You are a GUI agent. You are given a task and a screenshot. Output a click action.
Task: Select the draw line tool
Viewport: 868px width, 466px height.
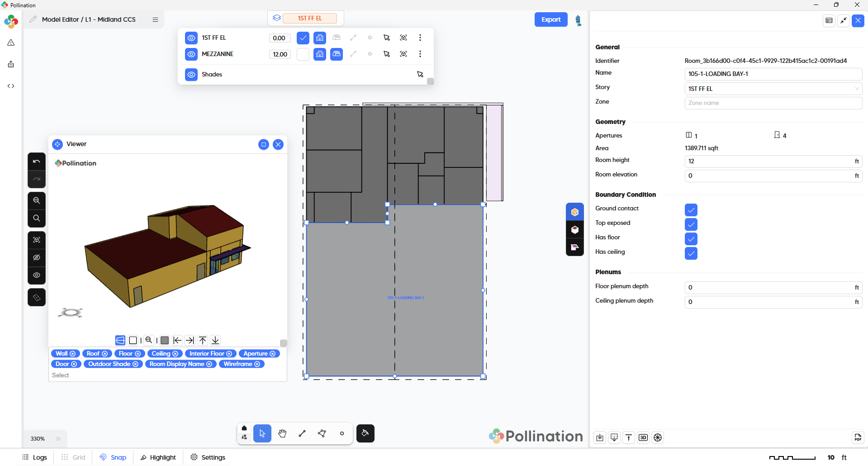302,433
